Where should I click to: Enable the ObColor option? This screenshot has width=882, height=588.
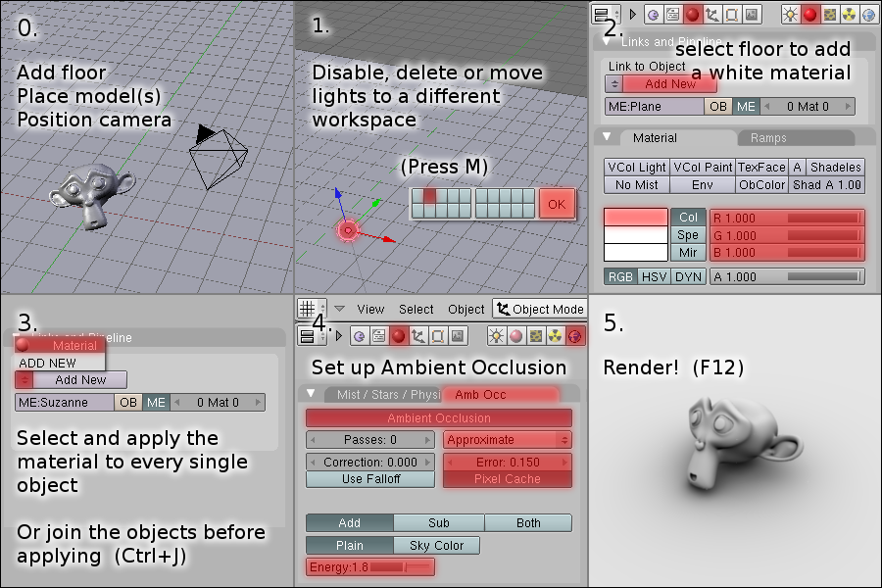(x=761, y=185)
